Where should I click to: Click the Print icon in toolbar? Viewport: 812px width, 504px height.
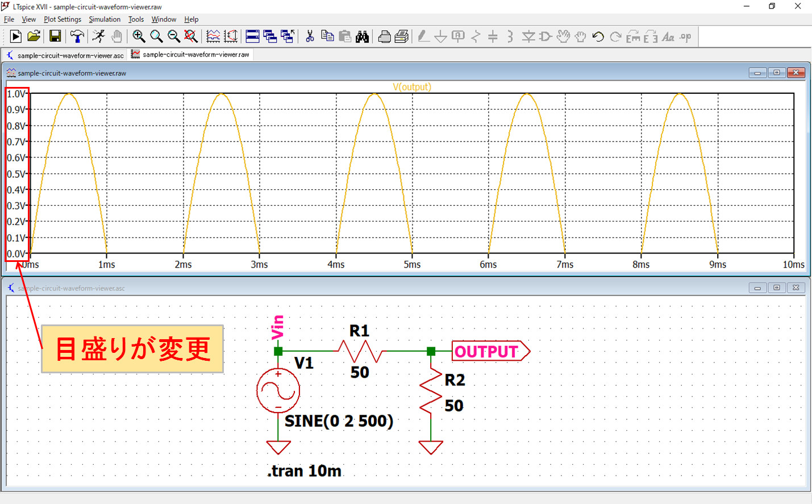tap(384, 36)
